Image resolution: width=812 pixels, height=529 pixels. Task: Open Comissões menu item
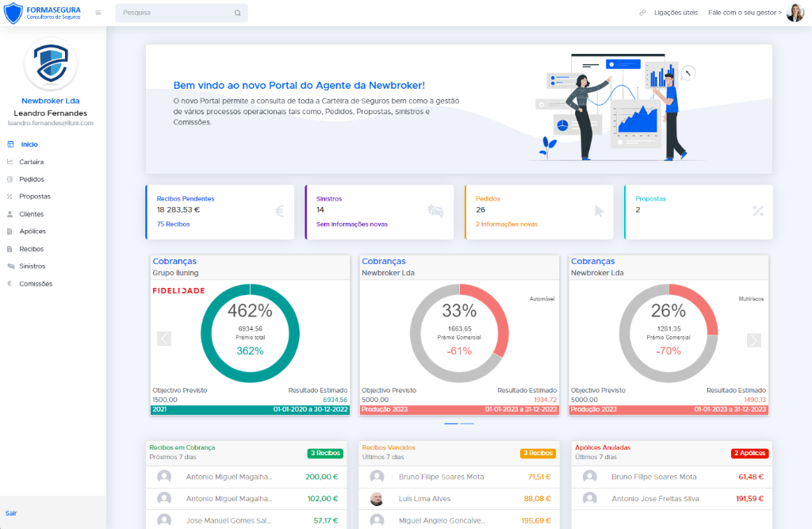(x=36, y=283)
